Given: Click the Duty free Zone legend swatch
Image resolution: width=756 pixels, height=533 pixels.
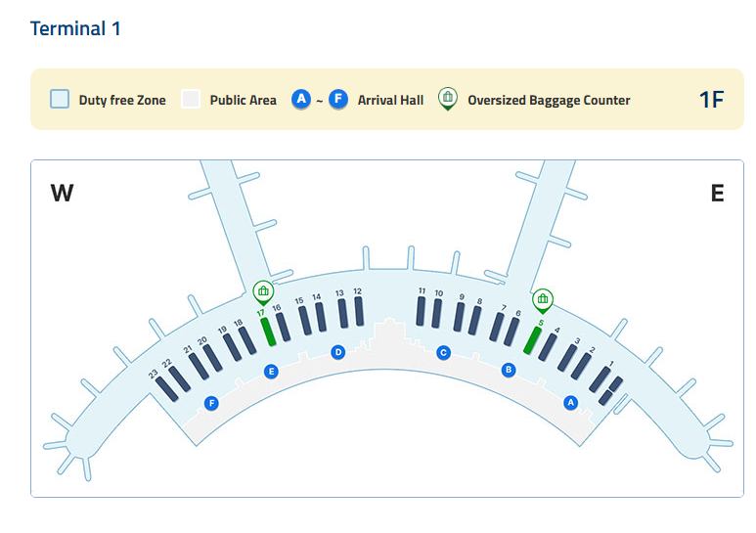Looking at the screenshot, I should tap(60, 99).
